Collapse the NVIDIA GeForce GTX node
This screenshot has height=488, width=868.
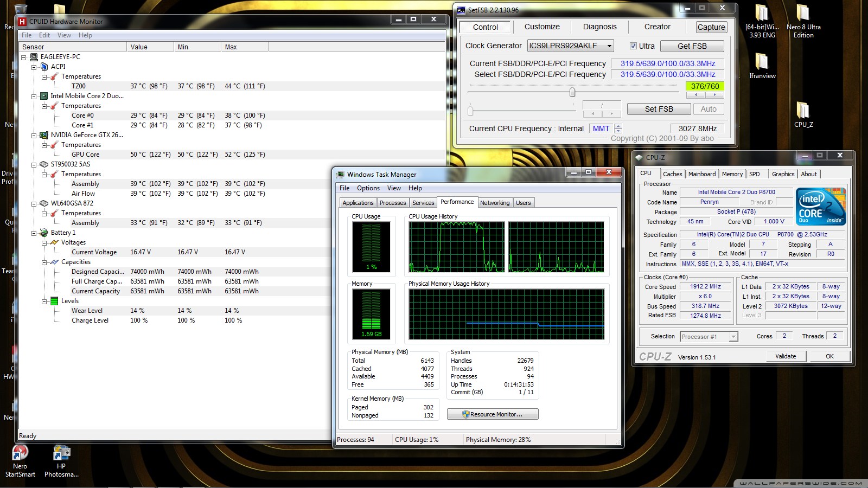click(34, 135)
